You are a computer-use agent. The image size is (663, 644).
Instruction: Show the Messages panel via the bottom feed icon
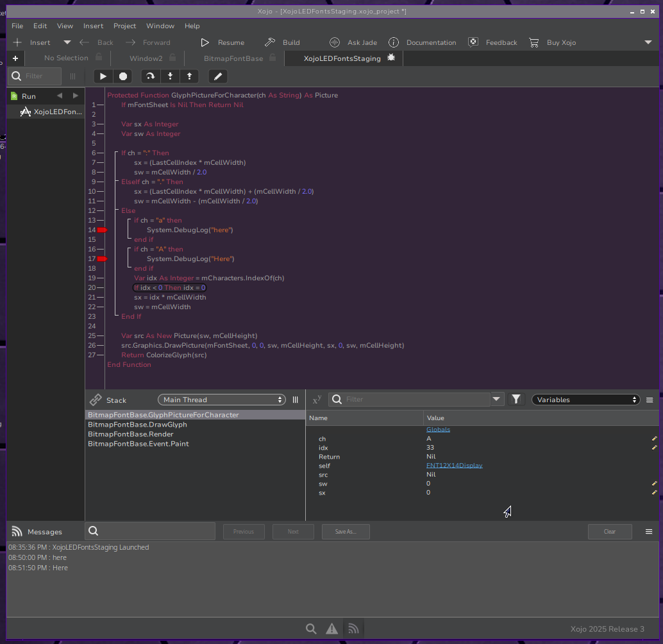click(353, 629)
